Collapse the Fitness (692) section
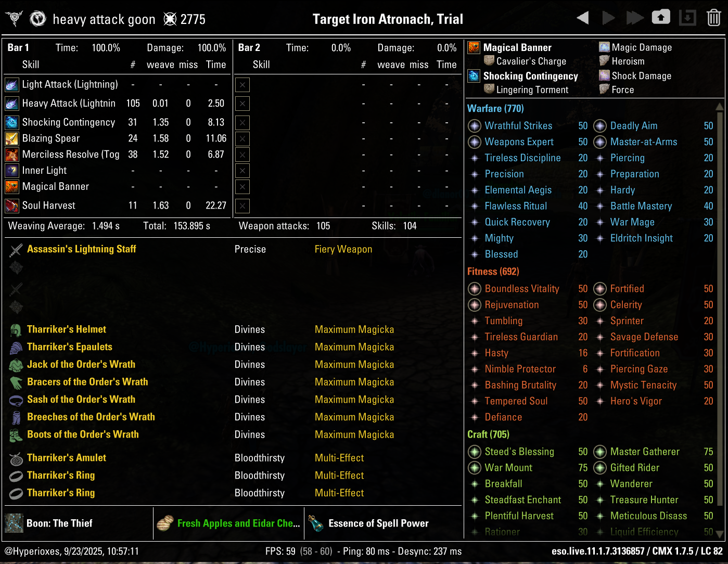 click(492, 271)
